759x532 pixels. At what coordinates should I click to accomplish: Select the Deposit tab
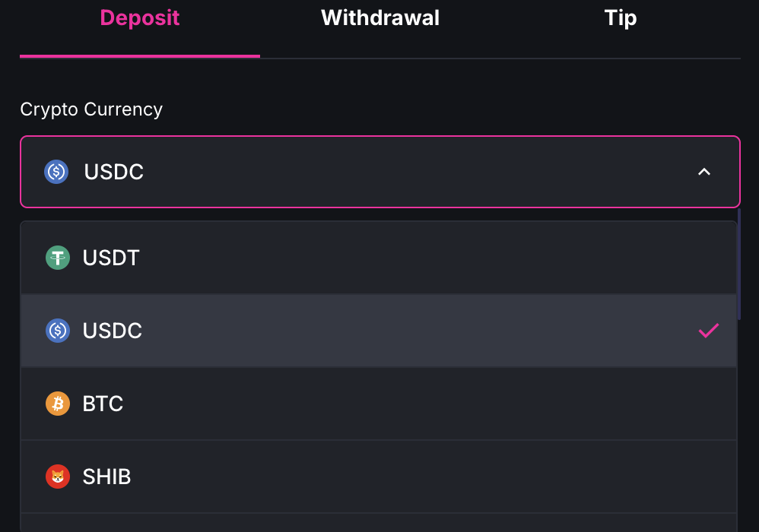tap(140, 18)
